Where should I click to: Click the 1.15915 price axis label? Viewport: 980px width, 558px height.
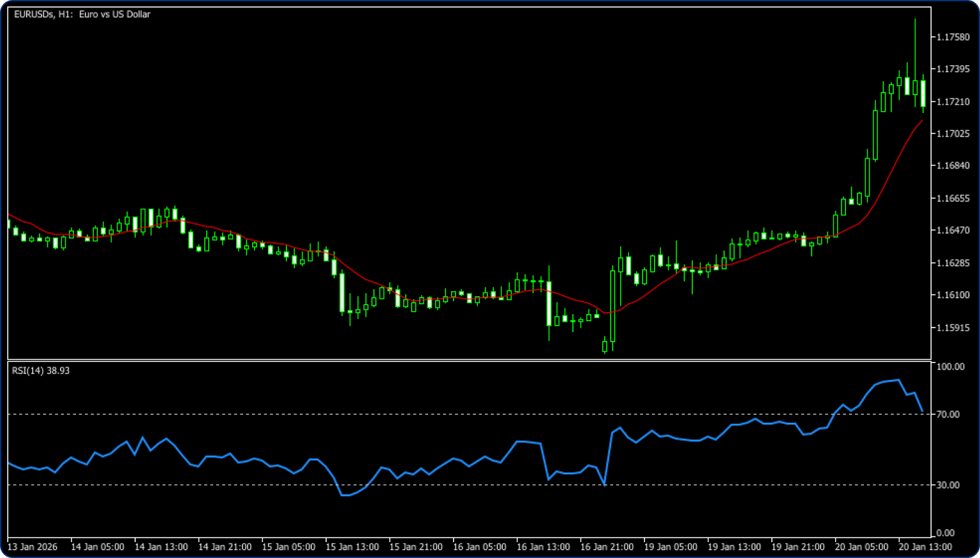coord(953,328)
